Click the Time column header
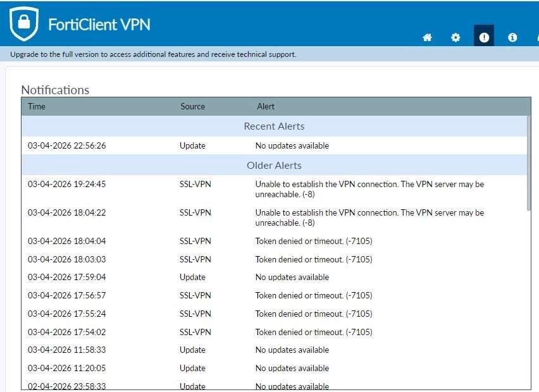The width and height of the screenshot is (539, 392). [37, 106]
